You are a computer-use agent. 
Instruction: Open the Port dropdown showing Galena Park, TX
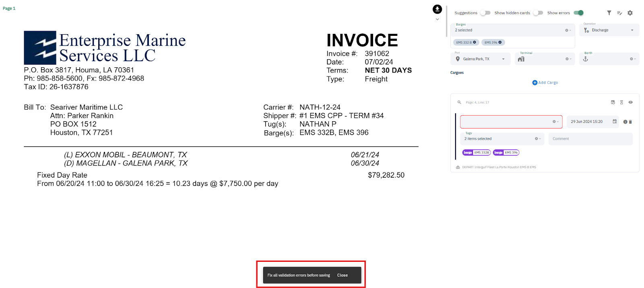[481, 59]
